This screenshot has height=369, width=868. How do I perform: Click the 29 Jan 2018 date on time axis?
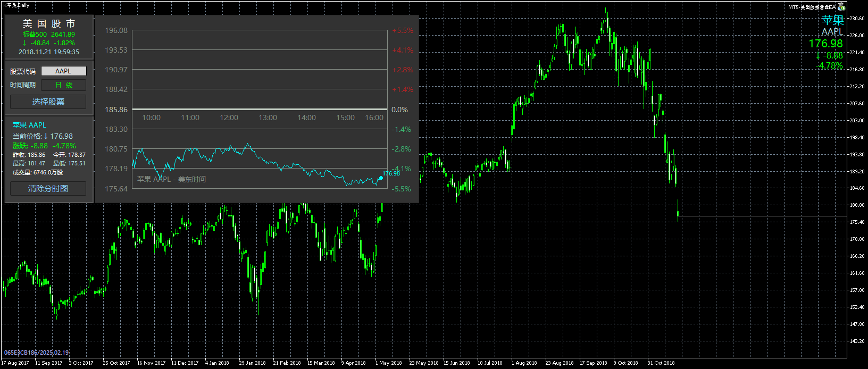point(253,363)
